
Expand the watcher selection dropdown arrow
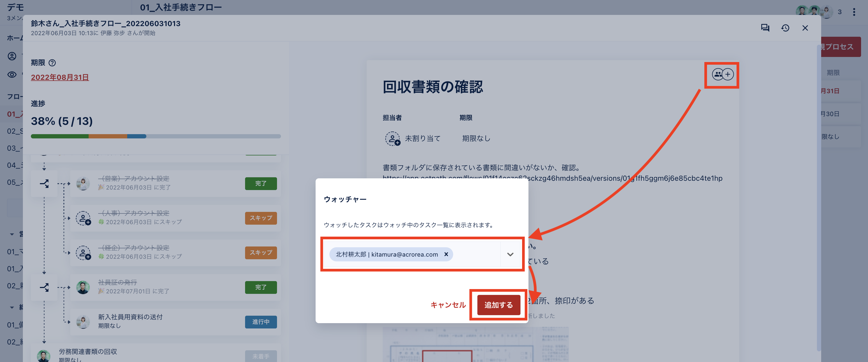[510, 254]
